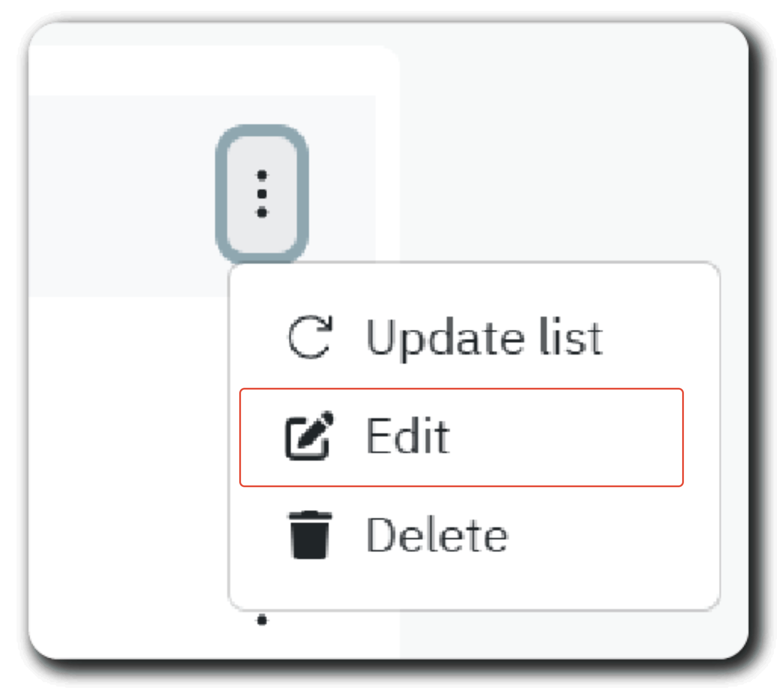
Task: Click the 'Update list' text label
Action: (484, 337)
